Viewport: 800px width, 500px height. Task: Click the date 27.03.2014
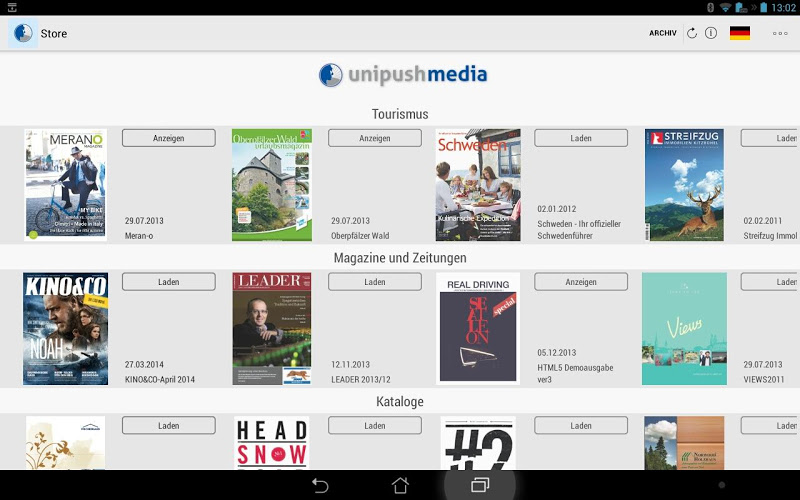[144, 364]
